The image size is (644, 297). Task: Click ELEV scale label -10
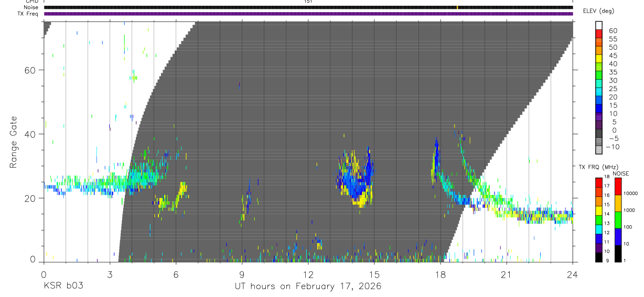[611, 147]
